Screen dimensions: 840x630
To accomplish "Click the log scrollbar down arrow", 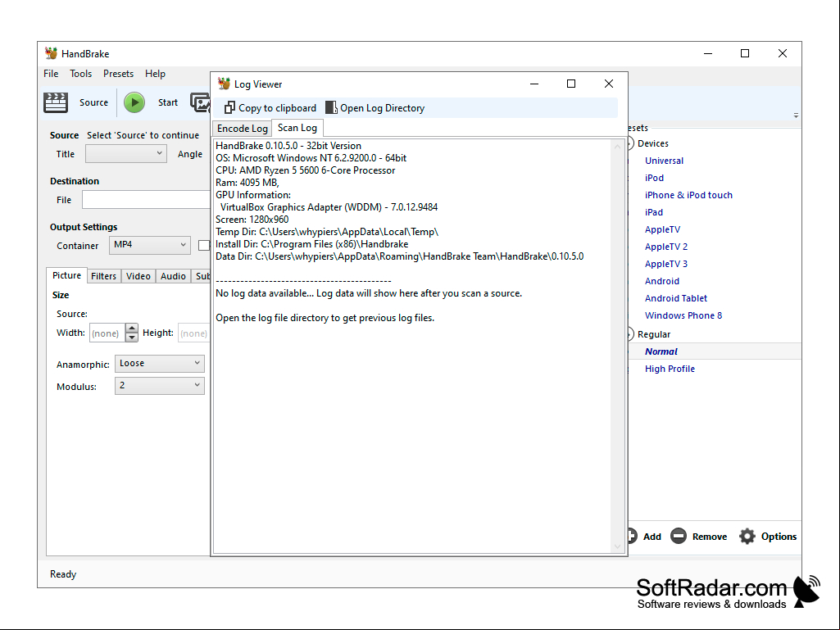I will pos(617,546).
